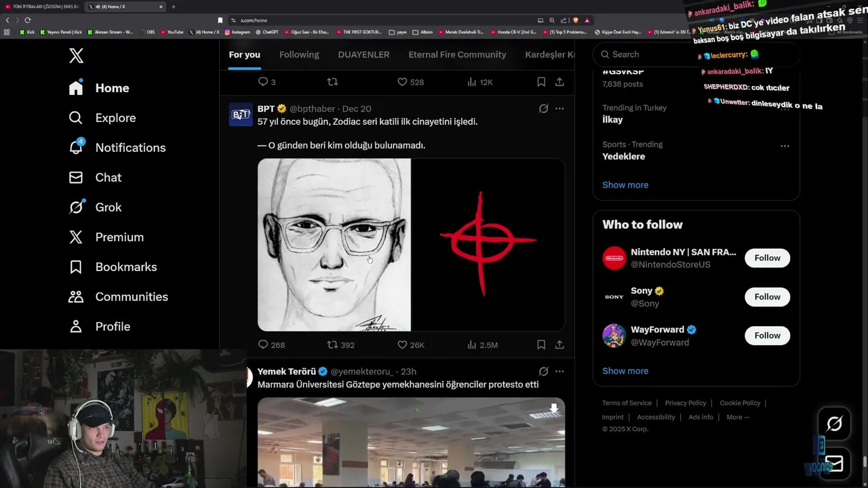Bookmark the top tweet with 12K views

[x=541, y=82]
